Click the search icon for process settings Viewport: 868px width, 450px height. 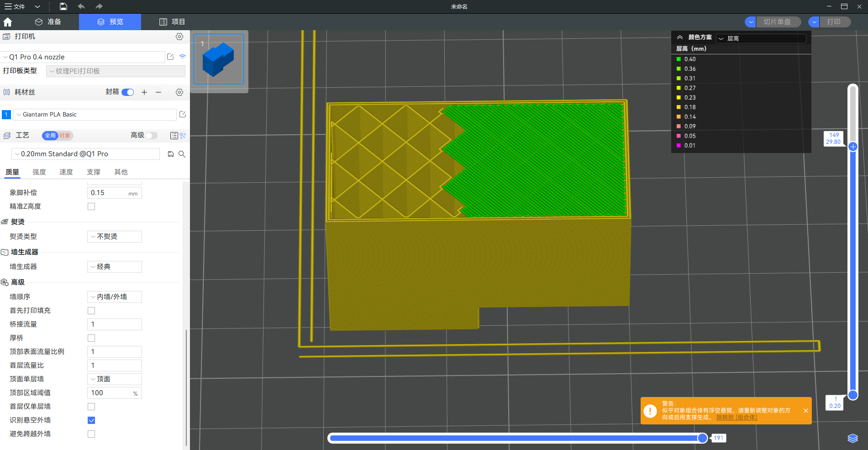coord(182,154)
